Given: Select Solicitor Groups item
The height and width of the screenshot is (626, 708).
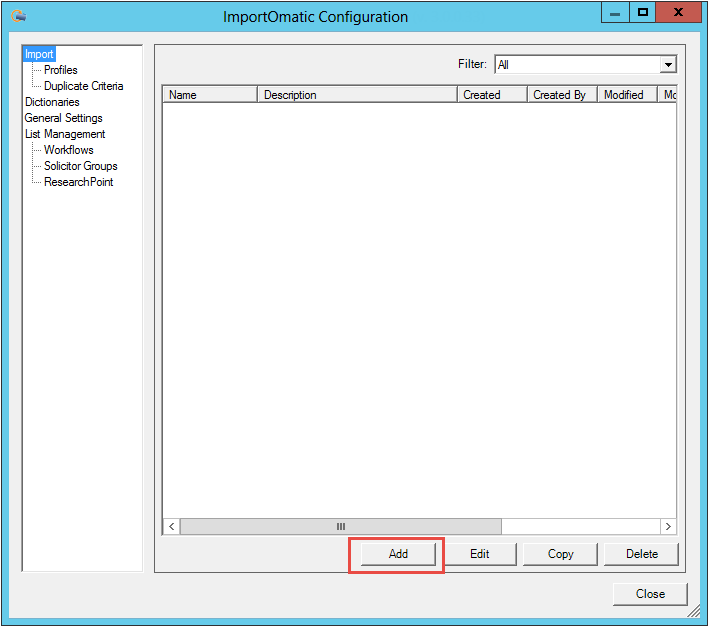Looking at the screenshot, I should [x=80, y=166].
